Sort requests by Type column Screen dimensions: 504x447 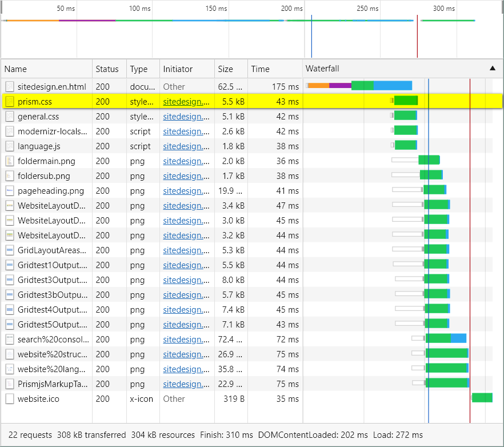[x=143, y=69]
